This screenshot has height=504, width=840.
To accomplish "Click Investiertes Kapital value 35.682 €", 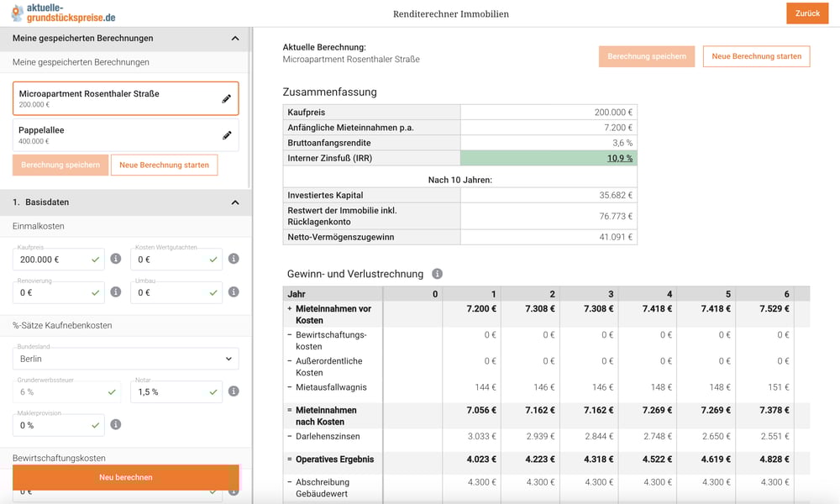I will 616,196.
